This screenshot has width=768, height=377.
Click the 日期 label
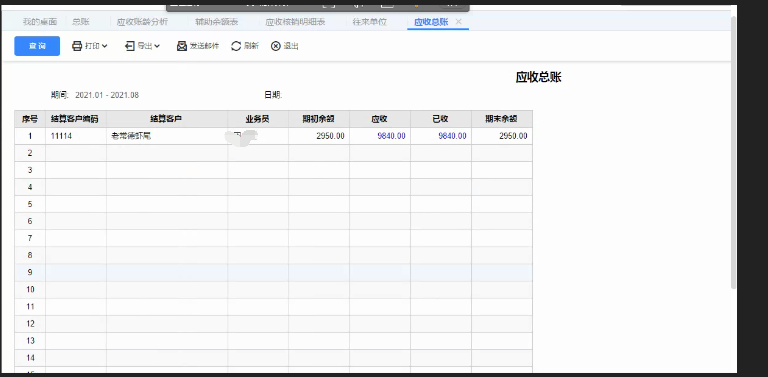(x=273, y=95)
